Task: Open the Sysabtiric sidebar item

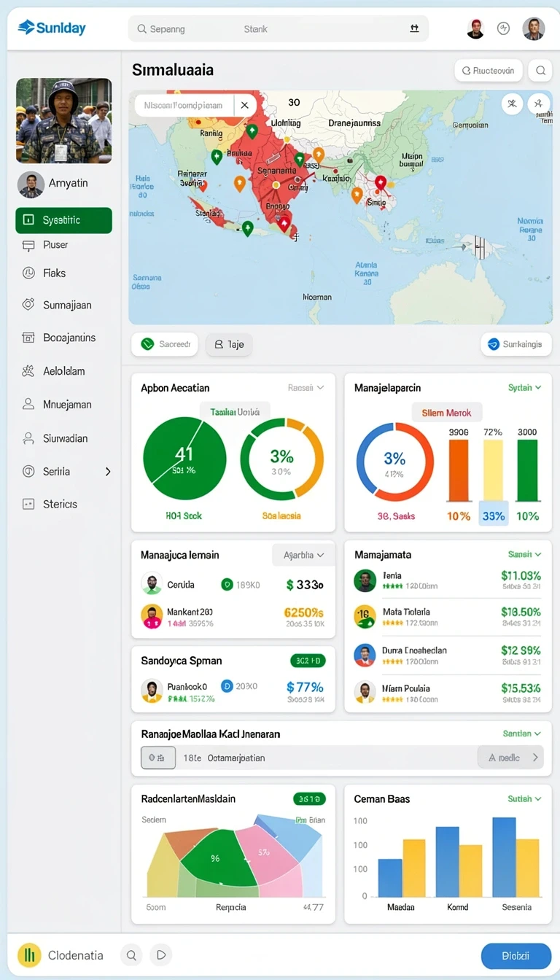Action: coord(64,220)
